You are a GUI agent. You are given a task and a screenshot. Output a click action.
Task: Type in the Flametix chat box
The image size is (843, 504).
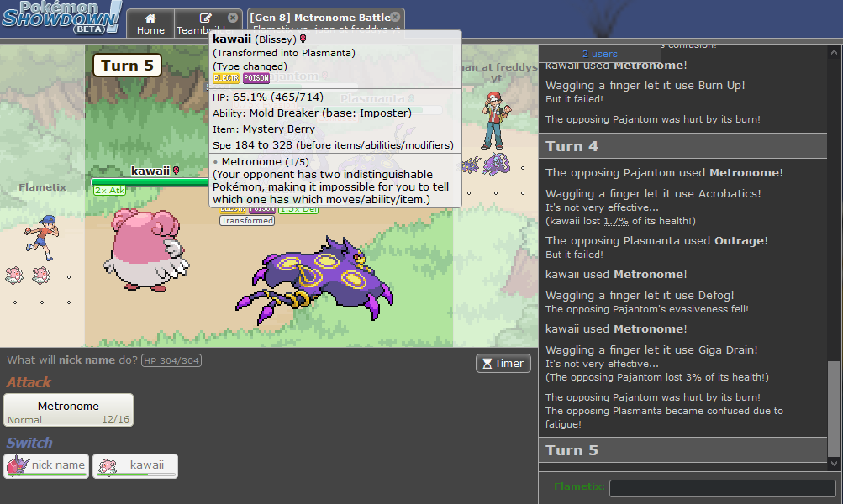[x=721, y=488]
